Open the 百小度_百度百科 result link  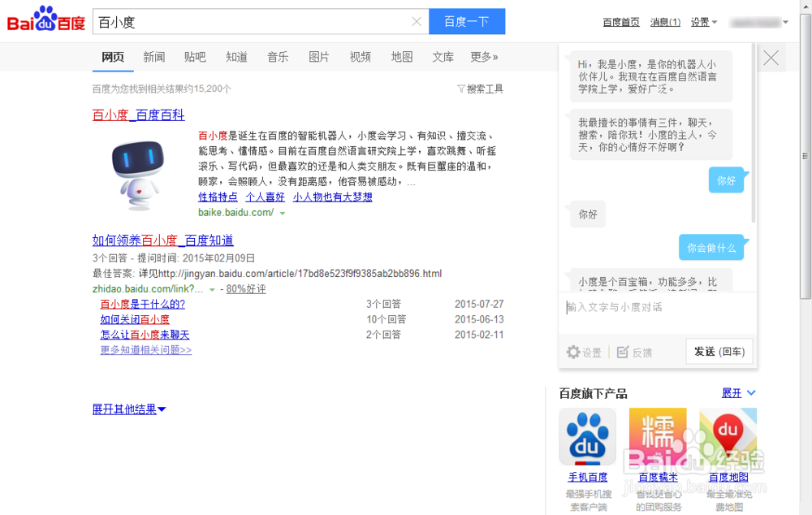click(138, 115)
